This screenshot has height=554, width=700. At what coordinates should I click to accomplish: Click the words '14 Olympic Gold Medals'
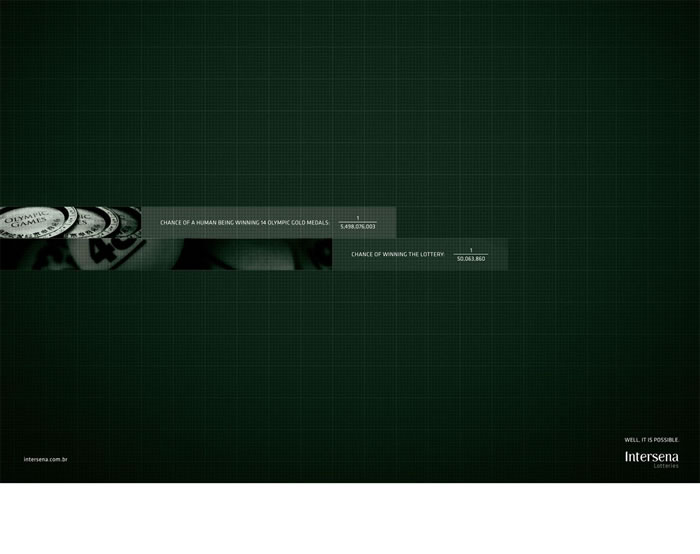pos(293,222)
